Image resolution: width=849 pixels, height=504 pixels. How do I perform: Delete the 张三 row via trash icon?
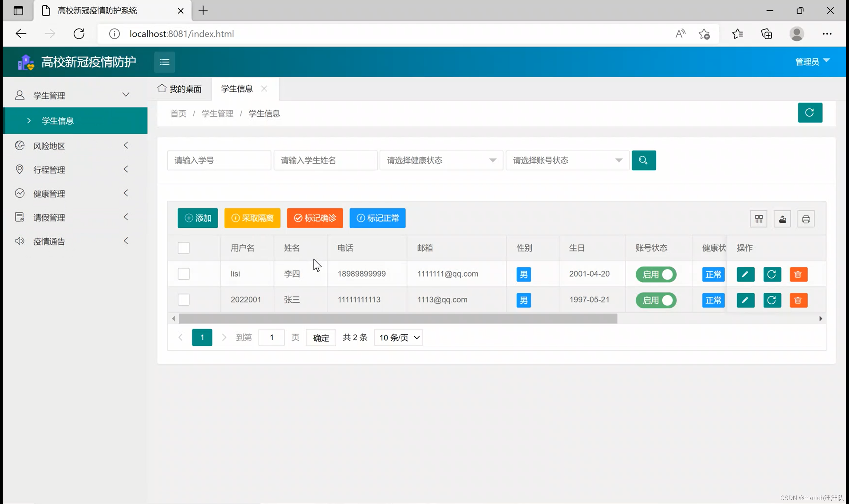798,300
